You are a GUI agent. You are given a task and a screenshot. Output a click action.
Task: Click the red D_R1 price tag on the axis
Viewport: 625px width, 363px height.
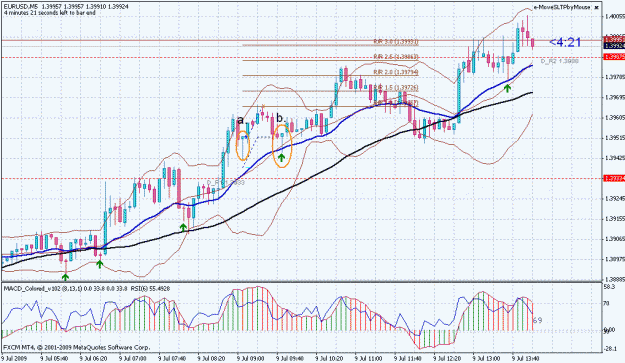tap(614, 178)
